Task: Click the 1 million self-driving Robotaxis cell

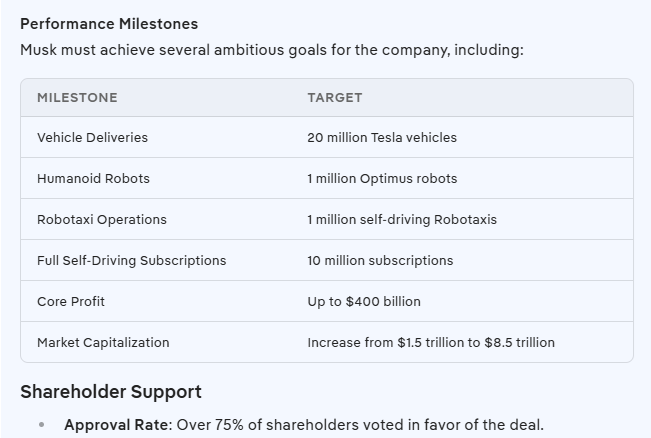Action: 401,219
